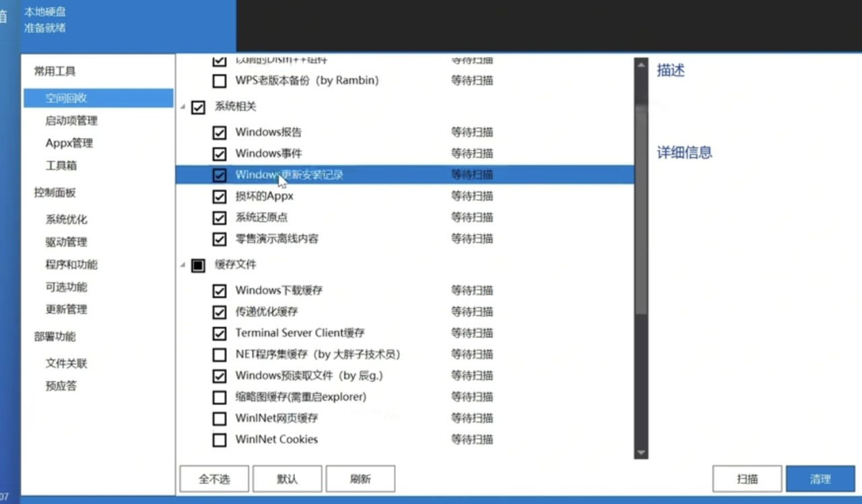This screenshot has height=504, width=862.
Task: Uncheck 损坏的Appx checkbox
Action: pyautogui.click(x=220, y=196)
